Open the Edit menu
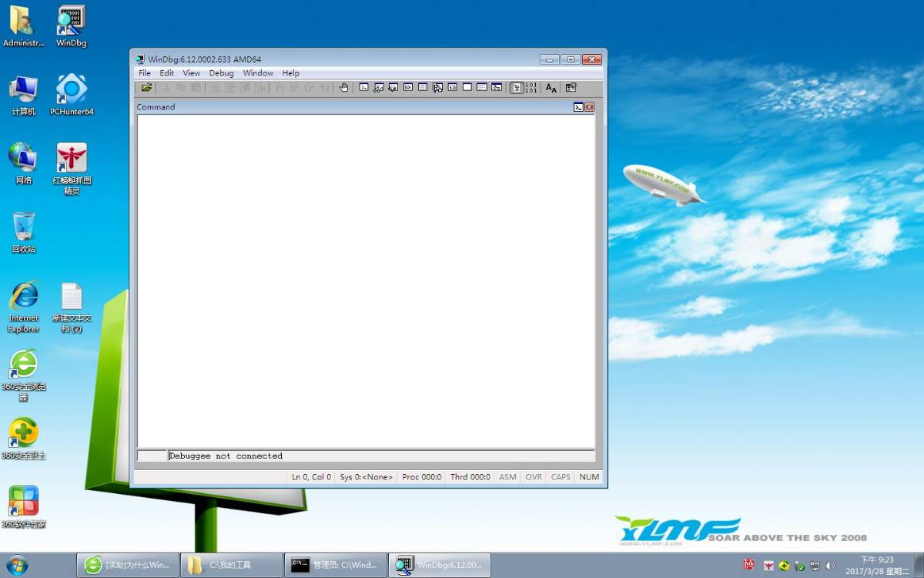 tap(167, 73)
